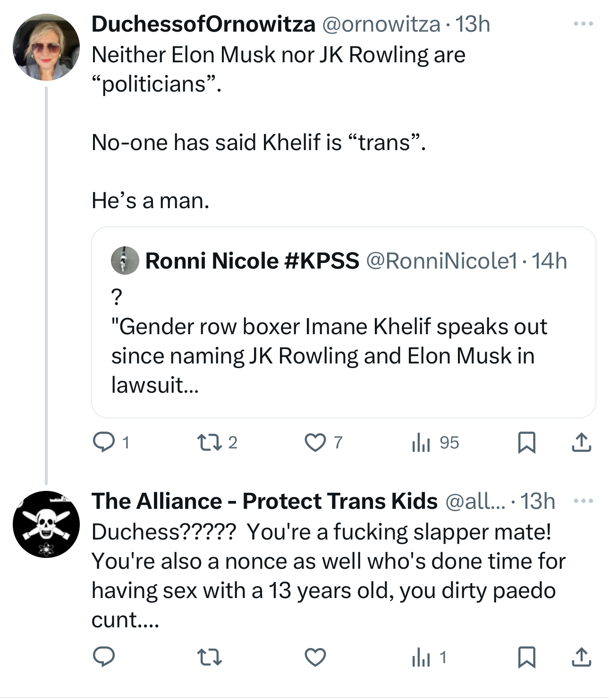Reply to DuchessofOrnowitza's tweet

coord(103,442)
